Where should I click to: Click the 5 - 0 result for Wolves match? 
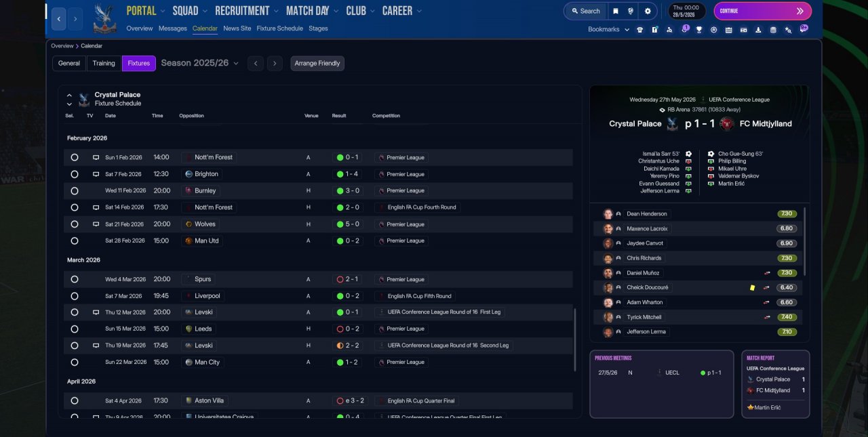click(x=347, y=224)
